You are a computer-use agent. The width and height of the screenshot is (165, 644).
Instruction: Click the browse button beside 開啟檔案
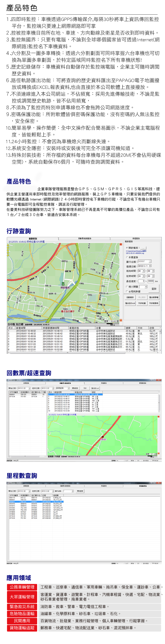coord(143,248)
